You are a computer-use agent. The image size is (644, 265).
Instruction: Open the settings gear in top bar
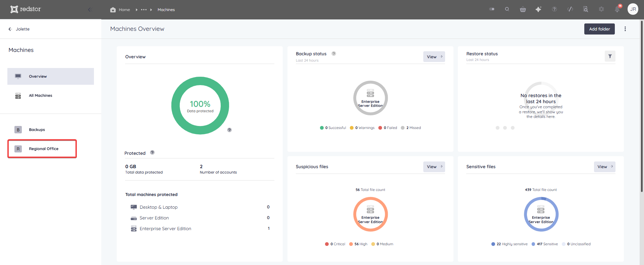coord(601,9)
